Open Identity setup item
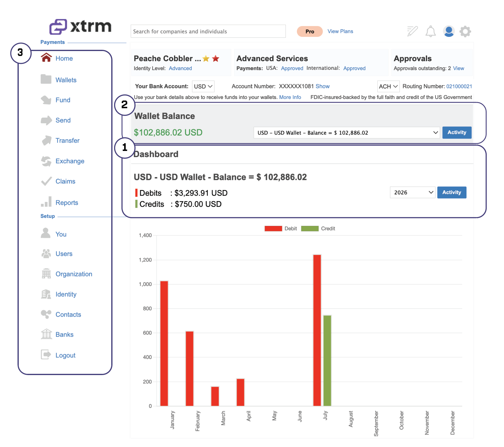The width and height of the screenshot is (504, 447). point(66,294)
